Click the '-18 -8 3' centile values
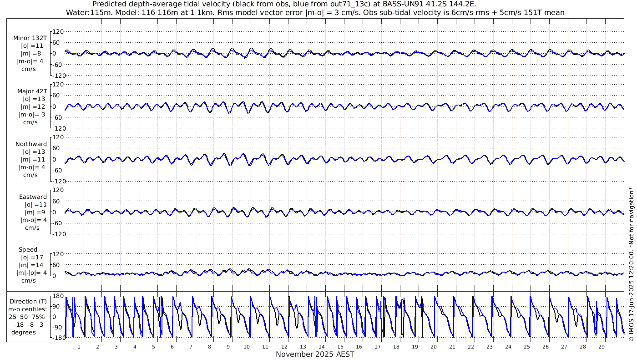The width and height of the screenshot is (637, 364). pyautogui.click(x=28, y=324)
